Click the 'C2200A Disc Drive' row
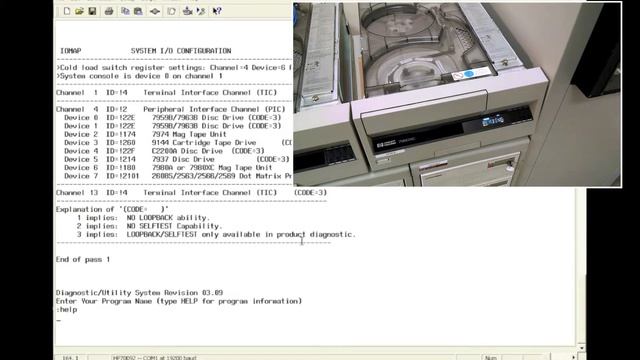The image size is (640, 360). [164, 151]
